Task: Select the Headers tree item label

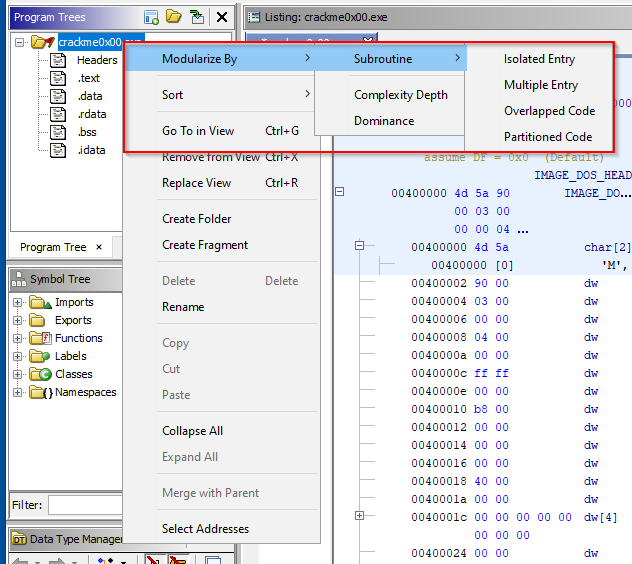Action: (x=97, y=60)
